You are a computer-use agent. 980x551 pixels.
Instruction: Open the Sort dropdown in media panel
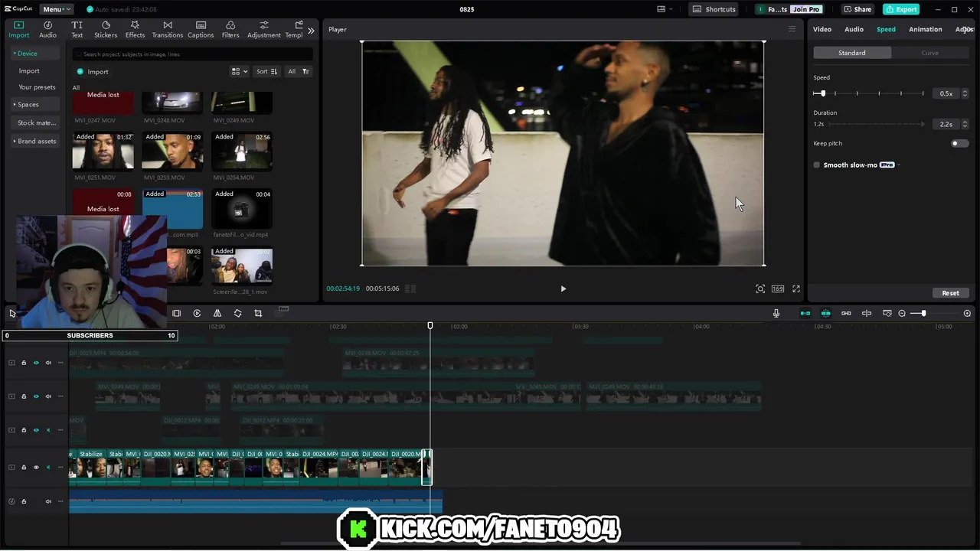[266, 71]
